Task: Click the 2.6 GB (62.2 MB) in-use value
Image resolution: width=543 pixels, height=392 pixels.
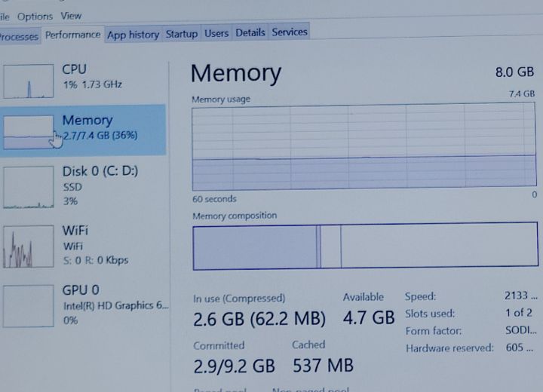Action: pyautogui.click(x=259, y=319)
